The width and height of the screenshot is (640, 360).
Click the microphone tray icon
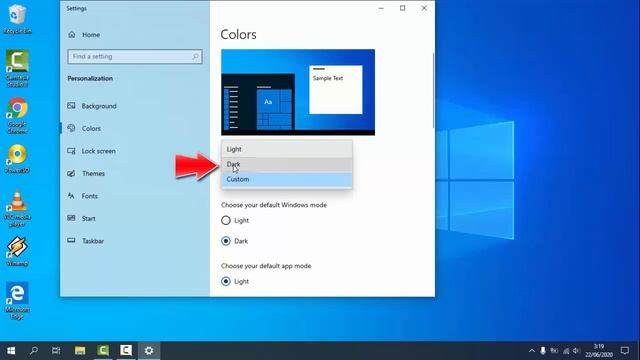[543, 351]
